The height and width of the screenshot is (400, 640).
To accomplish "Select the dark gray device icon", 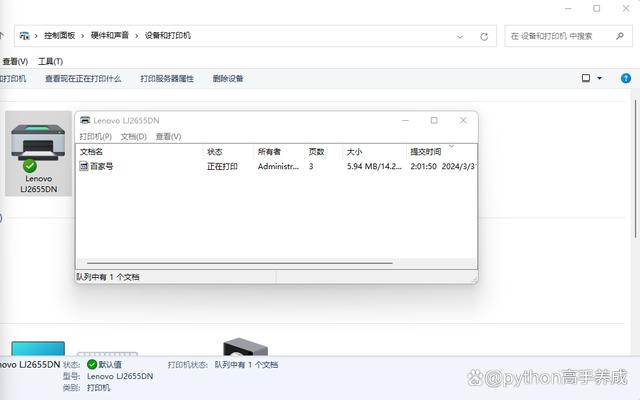I will click(245, 347).
